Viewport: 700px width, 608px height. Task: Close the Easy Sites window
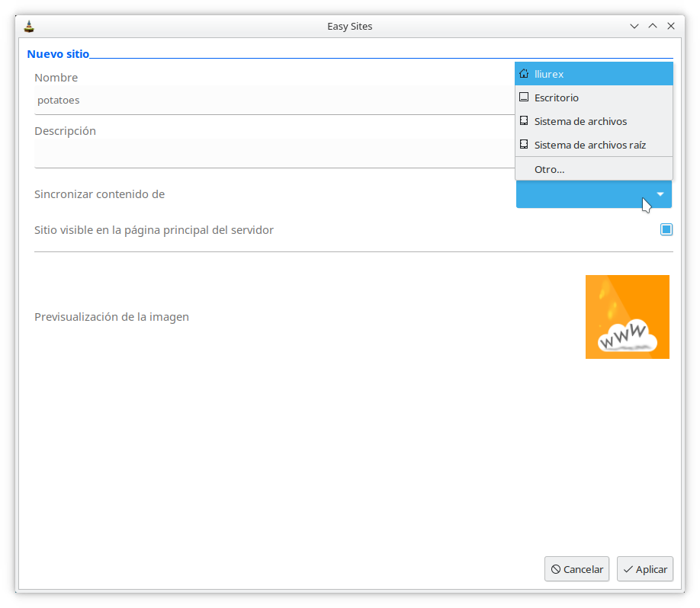pyautogui.click(x=671, y=26)
